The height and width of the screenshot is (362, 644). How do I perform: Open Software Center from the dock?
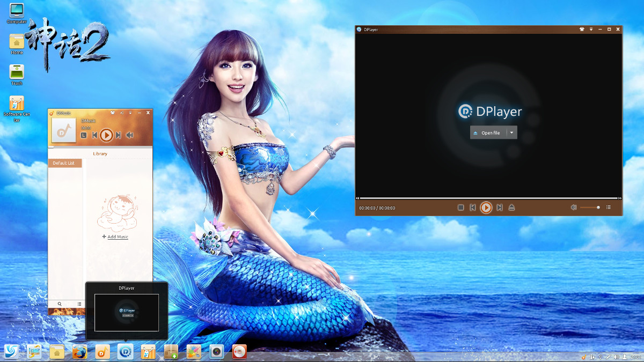[x=148, y=351]
